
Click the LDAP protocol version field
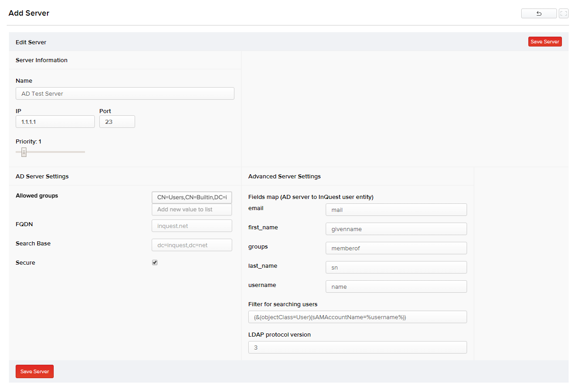357,347
